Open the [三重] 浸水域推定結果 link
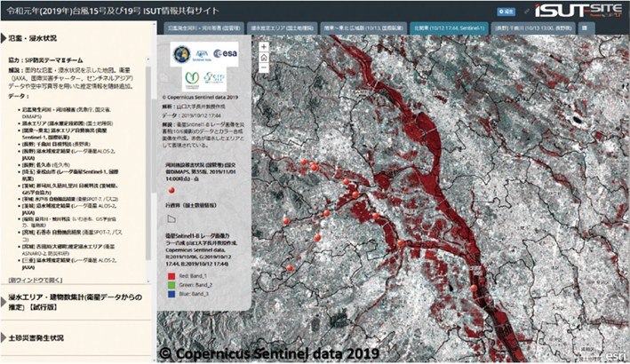 click(69, 264)
